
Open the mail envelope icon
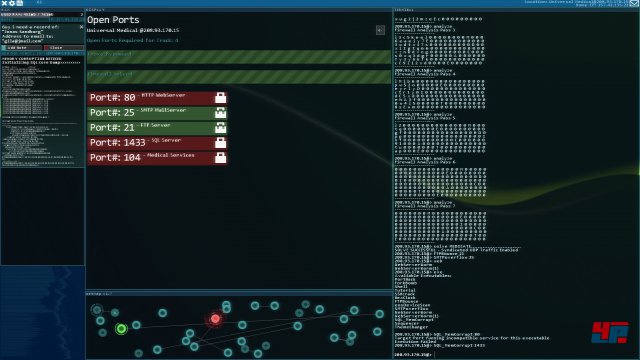[634, 3]
